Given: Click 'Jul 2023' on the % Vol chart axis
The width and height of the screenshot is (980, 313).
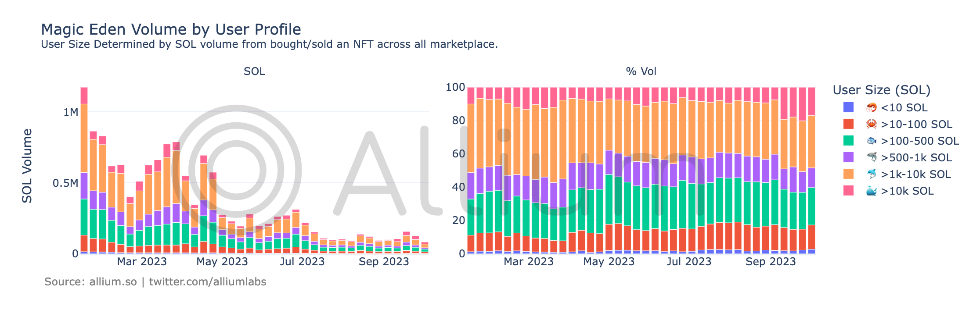Looking at the screenshot, I should (x=689, y=262).
